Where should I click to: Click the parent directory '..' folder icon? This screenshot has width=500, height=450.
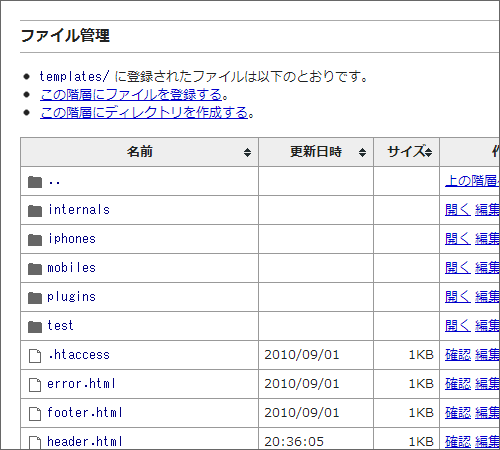[x=35, y=182]
